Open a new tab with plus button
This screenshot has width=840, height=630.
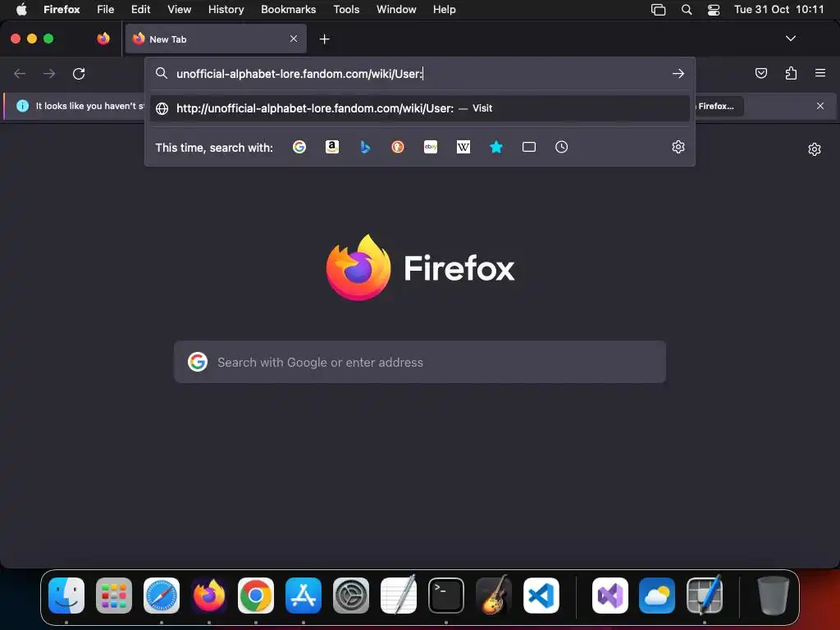(x=324, y=39)
